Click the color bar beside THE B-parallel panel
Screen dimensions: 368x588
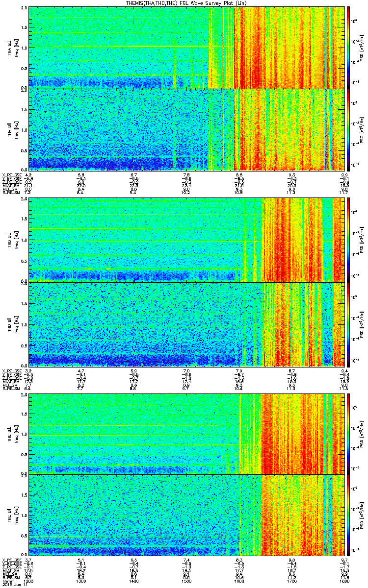(x=348, y=514)
